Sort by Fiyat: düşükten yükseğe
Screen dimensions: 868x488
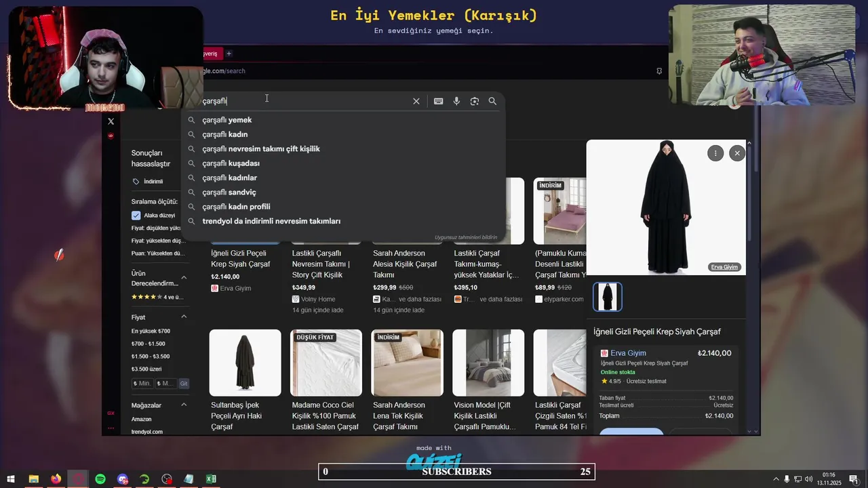click(x=157, y=228)
